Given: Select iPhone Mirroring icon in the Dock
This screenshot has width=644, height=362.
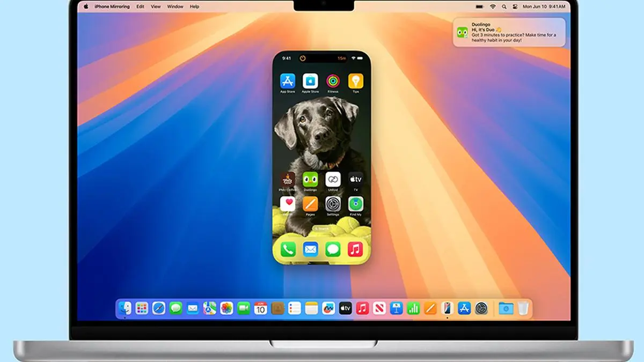Looking at the screenshot, I should [447, 308].
